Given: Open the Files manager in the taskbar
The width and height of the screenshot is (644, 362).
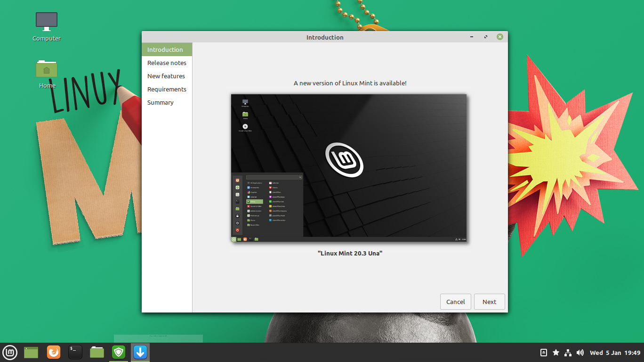Looking at the screenshot, I should click(97, 352).
